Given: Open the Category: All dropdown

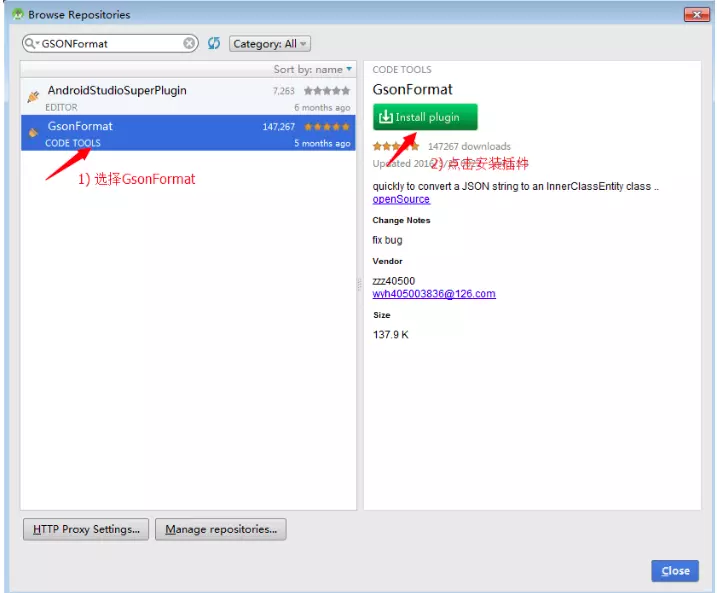Looking at the screenshot, I should coord(270,44).
